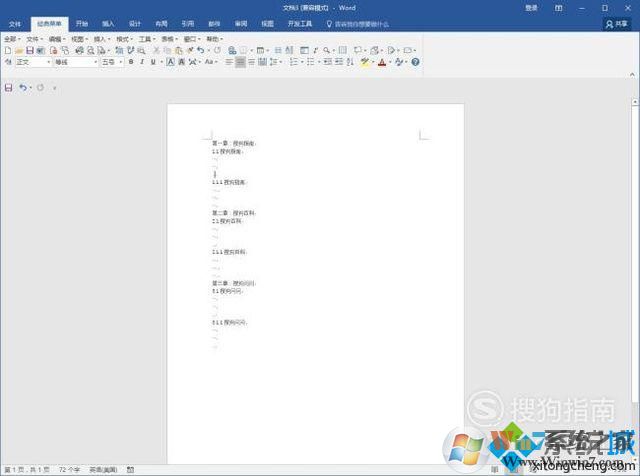Decrease paragraph indent
This screenshot has height=476, width=640.
coord(328,62)
